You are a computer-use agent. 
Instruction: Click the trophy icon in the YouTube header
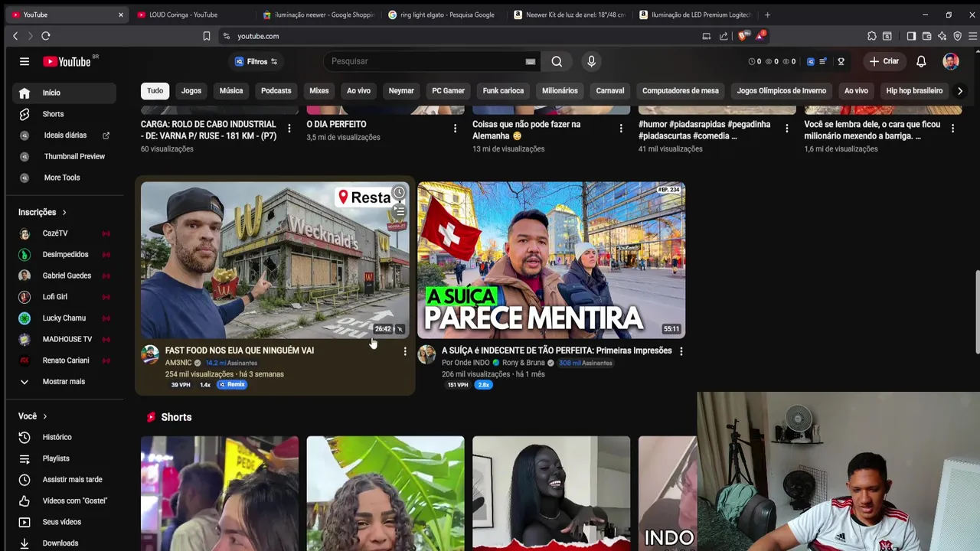pos(841,61)
